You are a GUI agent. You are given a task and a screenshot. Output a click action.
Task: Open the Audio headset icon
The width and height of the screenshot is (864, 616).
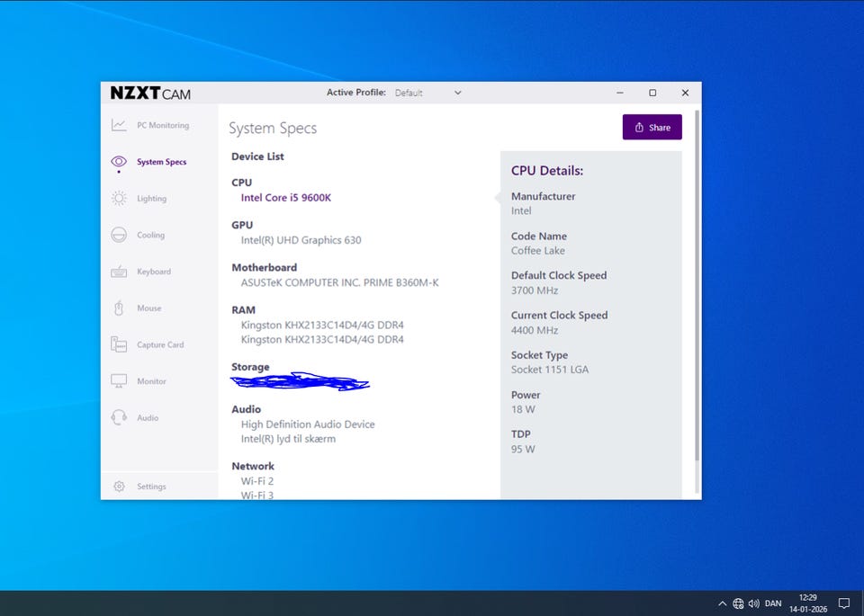119,417
